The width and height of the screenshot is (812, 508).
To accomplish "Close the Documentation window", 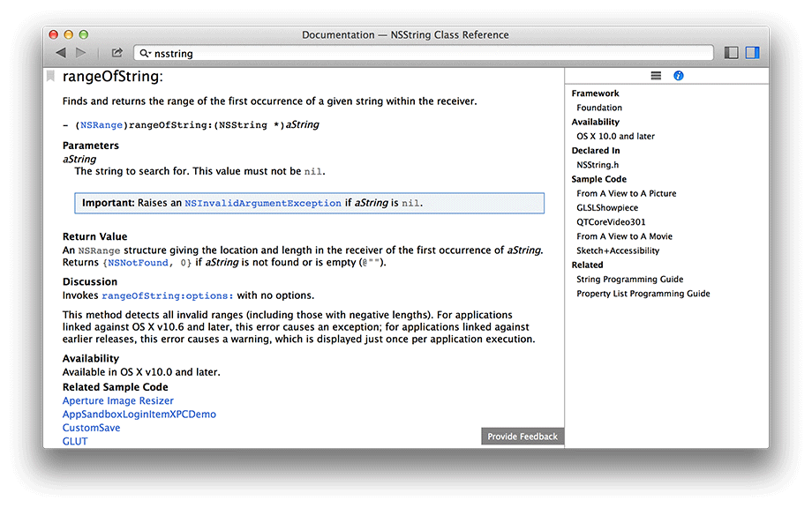I will pos(53,34).
